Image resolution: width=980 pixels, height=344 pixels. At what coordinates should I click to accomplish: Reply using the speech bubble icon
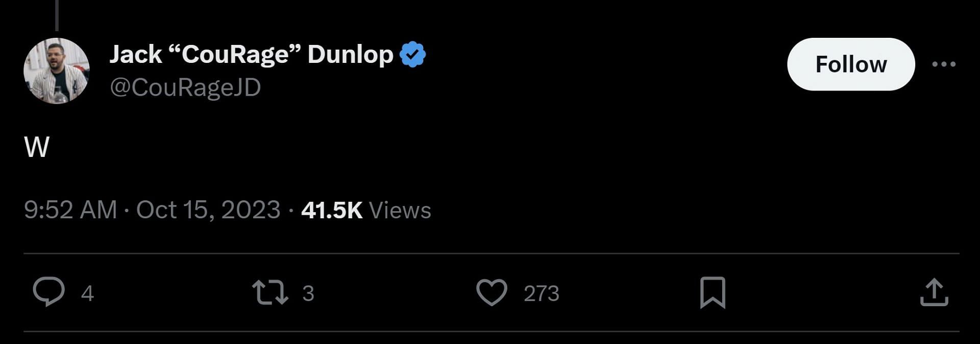point(49,292)
